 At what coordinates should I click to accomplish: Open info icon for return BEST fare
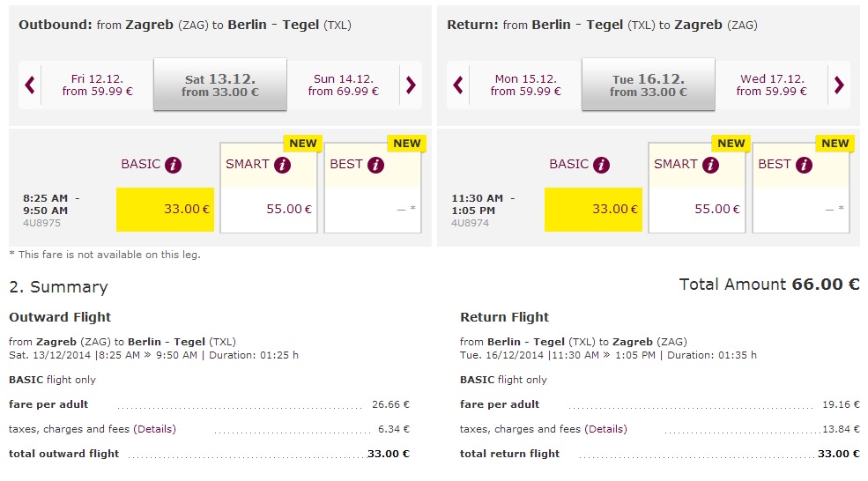[x=805, y=165]
